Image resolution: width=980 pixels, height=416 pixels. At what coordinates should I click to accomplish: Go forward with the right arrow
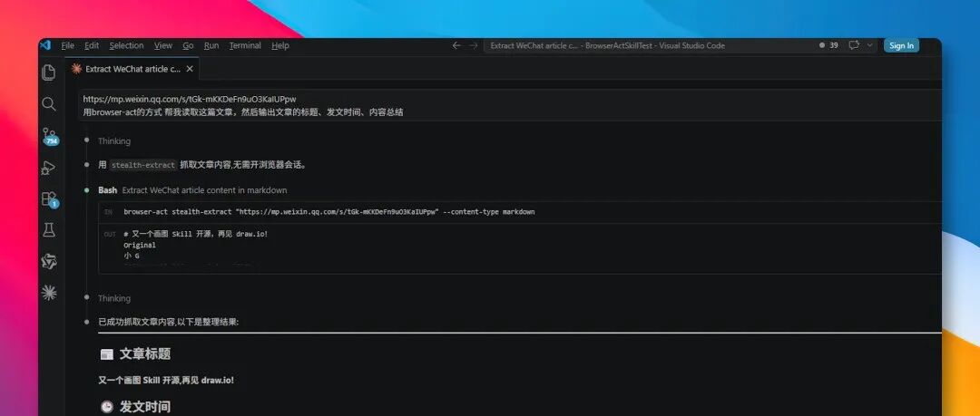(473, 45)
